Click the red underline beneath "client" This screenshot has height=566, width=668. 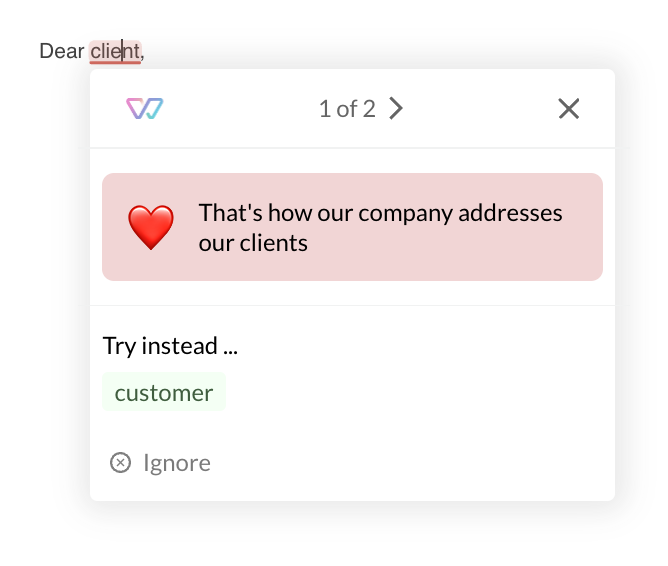coord(114,62)
